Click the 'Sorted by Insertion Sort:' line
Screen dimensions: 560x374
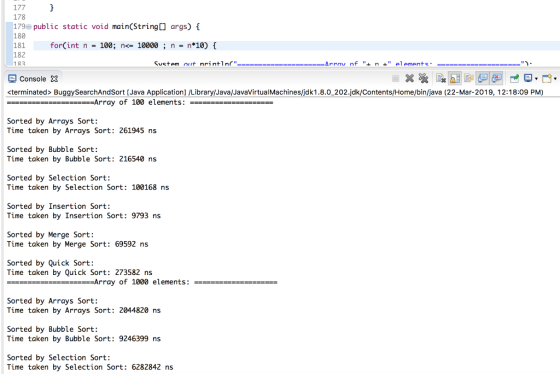tap(59, 206)
